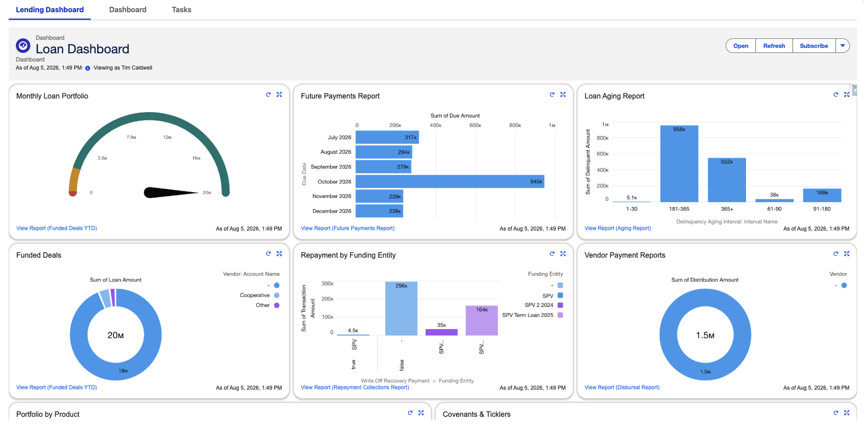Refresh the Portfolio by Product widget

[x=410, y=413]
